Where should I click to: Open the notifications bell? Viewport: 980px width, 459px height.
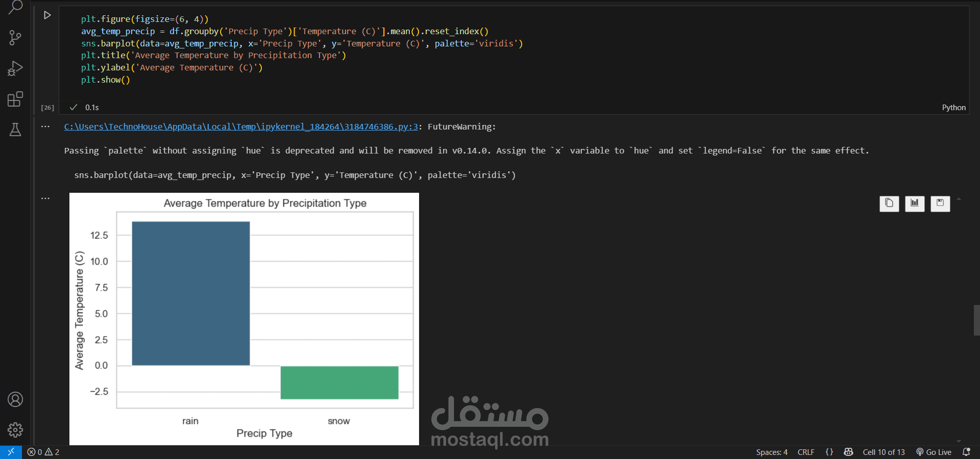pos(966,452)
